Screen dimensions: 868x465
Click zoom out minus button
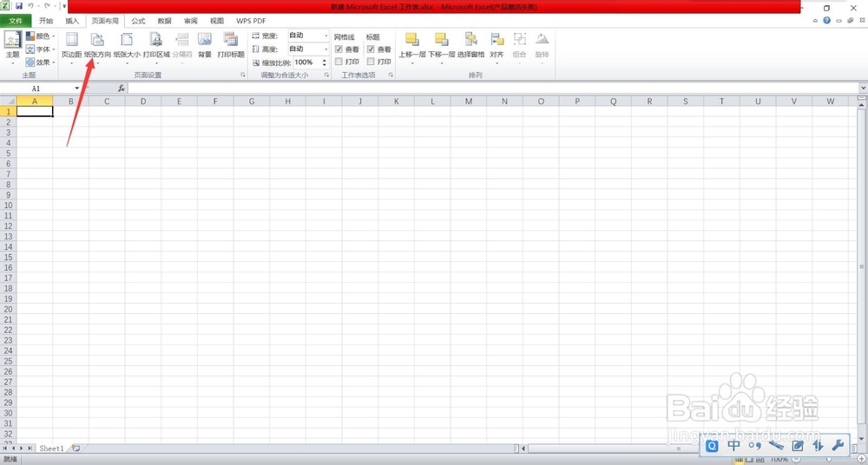[795, 460]
